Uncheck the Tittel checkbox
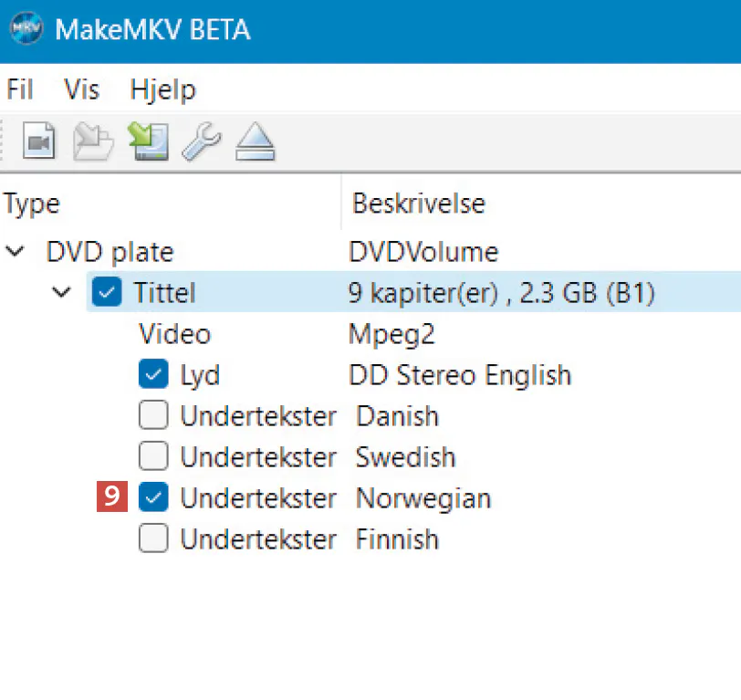The width and height of the screenshot is (741, 700). pos(107,293)
